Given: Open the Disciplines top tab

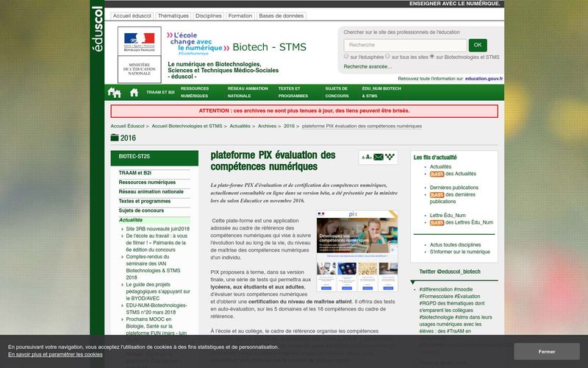Looking at the screenshot, I should tap(209, 15).
